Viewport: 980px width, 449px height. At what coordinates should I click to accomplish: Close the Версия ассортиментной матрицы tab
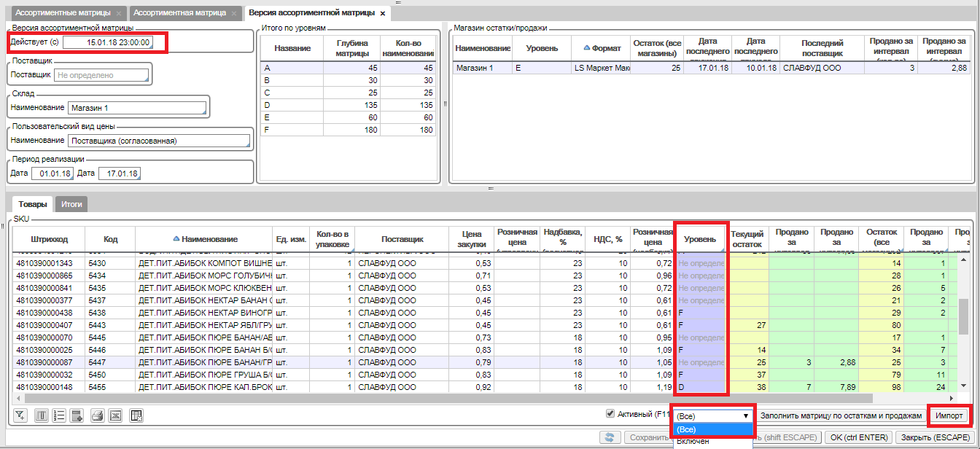(x=383, y=13)
